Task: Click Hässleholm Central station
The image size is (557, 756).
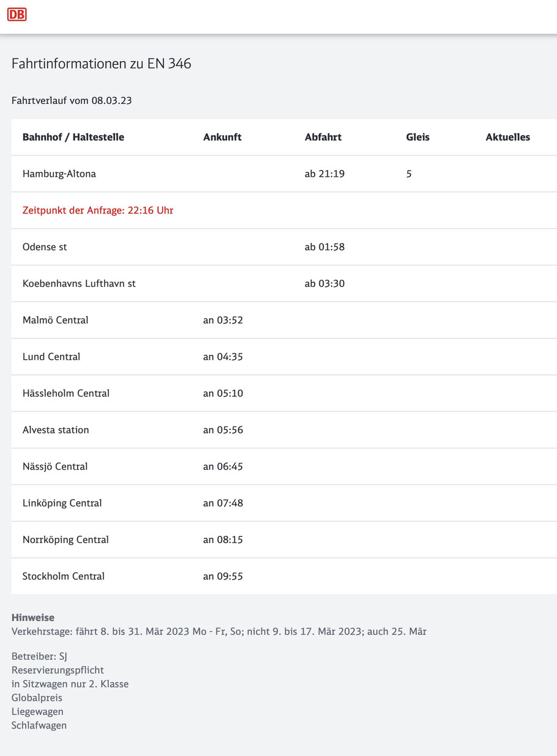Action: tap(66, 393)
